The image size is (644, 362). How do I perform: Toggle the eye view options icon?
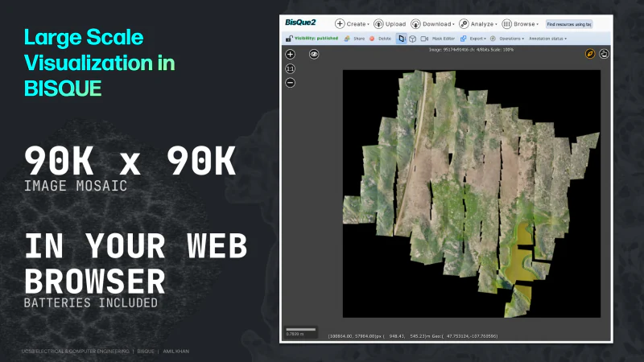[x=314, y=54]
